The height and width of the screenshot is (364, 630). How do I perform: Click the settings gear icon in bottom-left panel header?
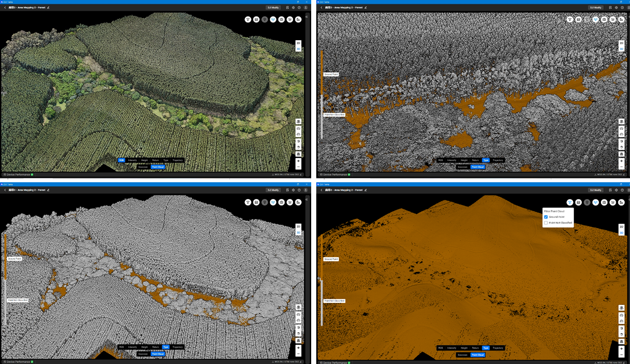[293, 190]
